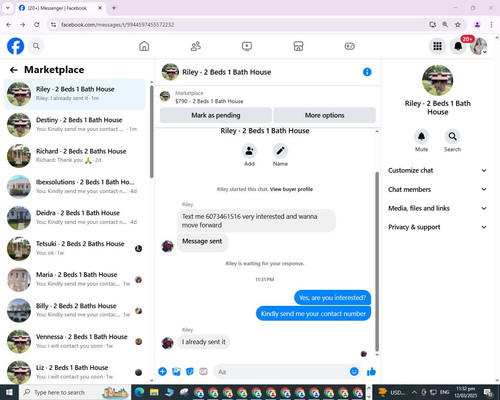Viewport: 500px width, 400px height.
Task: Open the account profile picture menu
Action: [479, 46]
